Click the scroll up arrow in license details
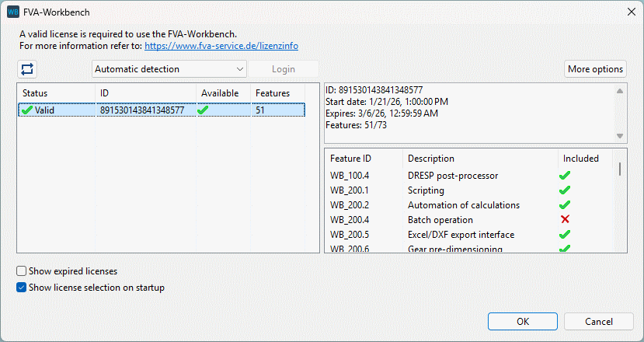This screenshot has height=342, width=644. 620,91
